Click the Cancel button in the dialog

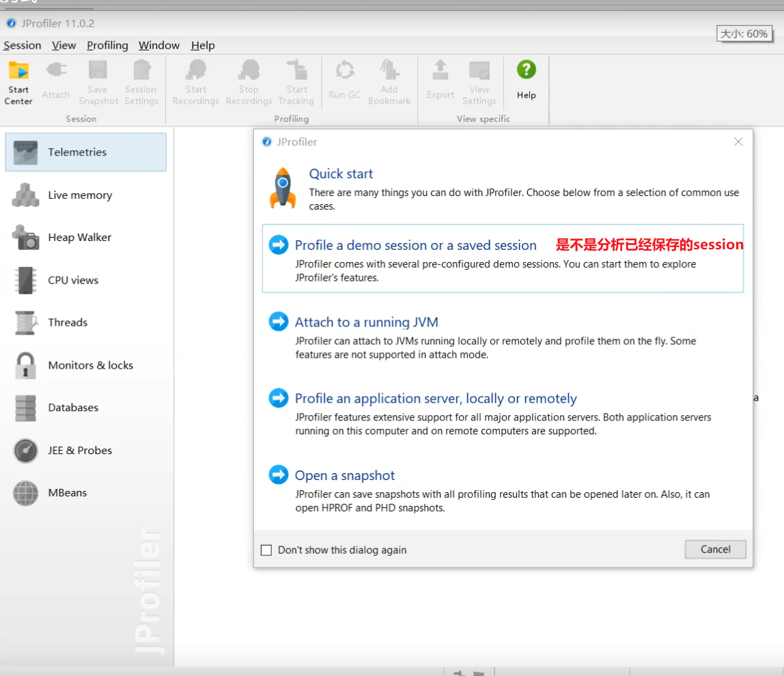(x=716, y=550)
